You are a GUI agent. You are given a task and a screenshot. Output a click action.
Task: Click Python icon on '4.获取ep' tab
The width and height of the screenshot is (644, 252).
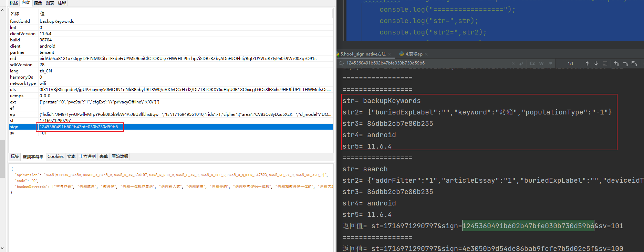pos(402,54)
